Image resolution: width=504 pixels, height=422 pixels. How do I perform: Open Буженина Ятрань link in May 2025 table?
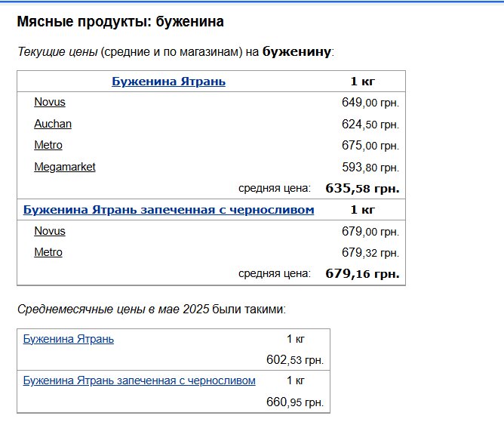click(69, 339)
